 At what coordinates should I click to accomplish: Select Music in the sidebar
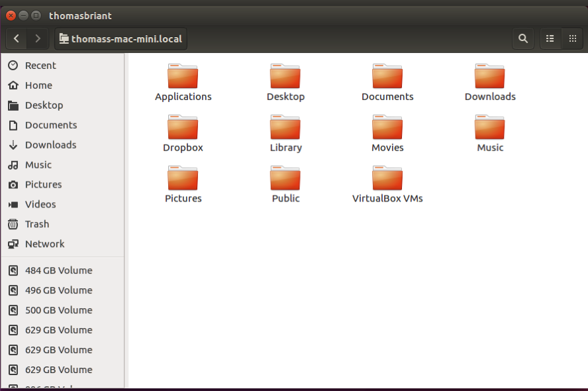pos(63,165)
